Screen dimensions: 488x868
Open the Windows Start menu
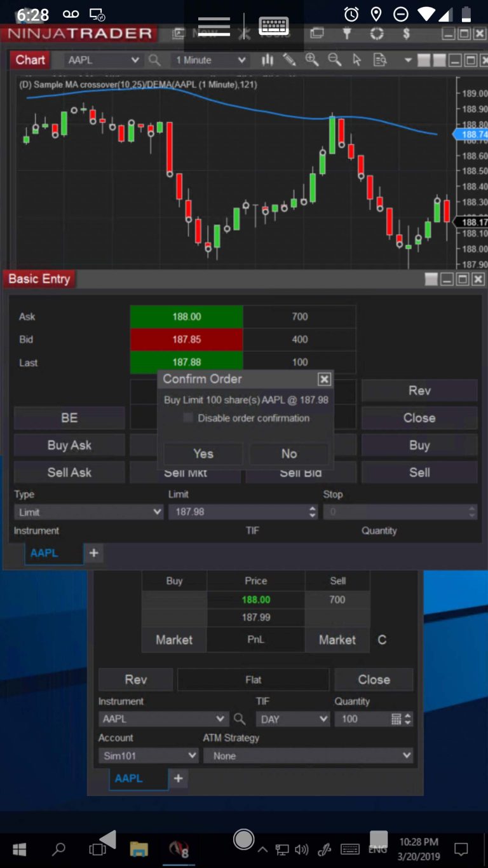pos(19,849)
